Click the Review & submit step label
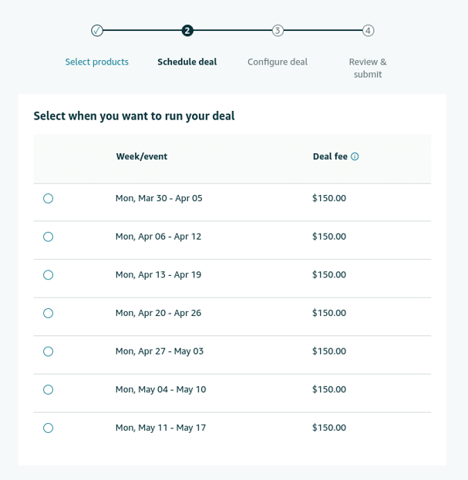This screenshot has width=468, height=480. click(368, 68)
